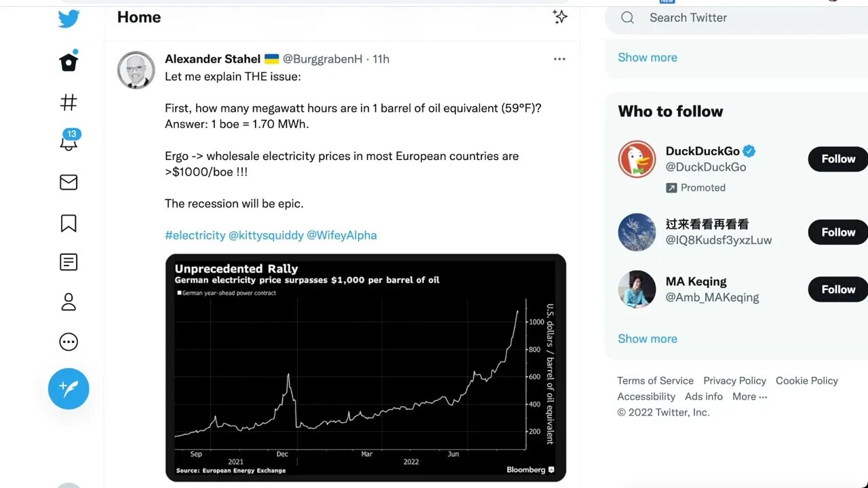868x488 pixels.
Task: Expand the More circle menu in sidebar
Action: pos(68,342)
